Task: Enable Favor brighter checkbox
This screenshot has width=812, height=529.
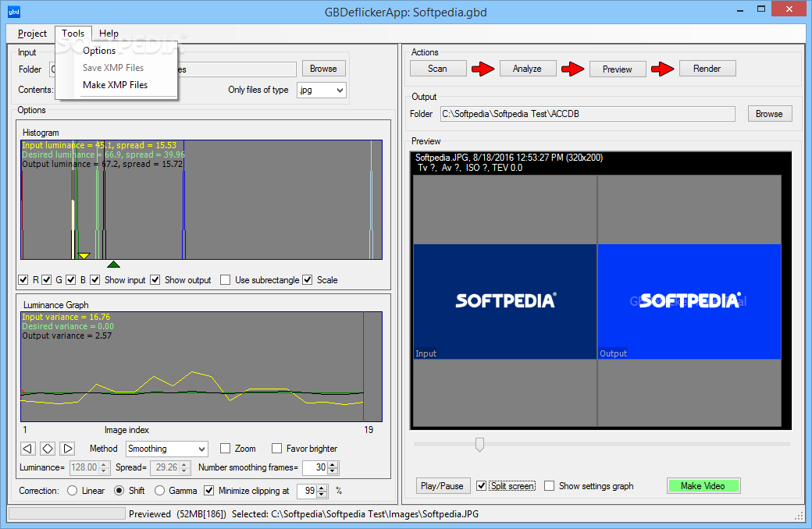Action: pos(277,449)
